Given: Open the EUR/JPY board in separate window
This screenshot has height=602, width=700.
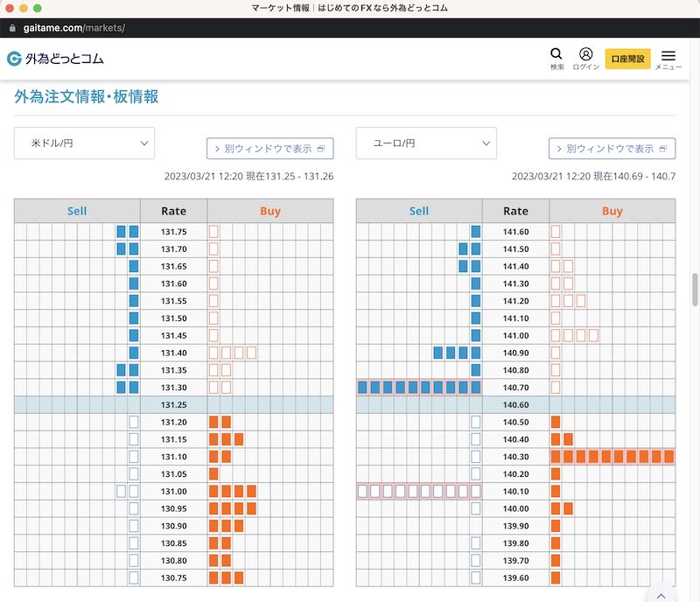Looking at the screenshot, I should (x=612, y=148).
